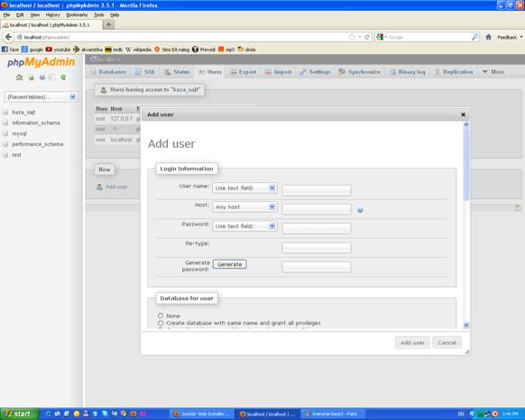Click the performance_schema database link
This screenshot has height=420, width=525.
click(38, 144)
